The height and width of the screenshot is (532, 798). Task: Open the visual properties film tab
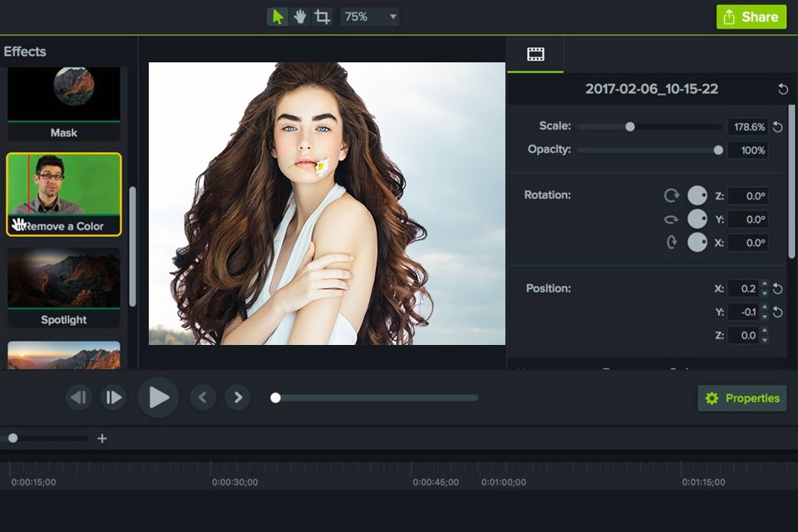click(535, 55)
